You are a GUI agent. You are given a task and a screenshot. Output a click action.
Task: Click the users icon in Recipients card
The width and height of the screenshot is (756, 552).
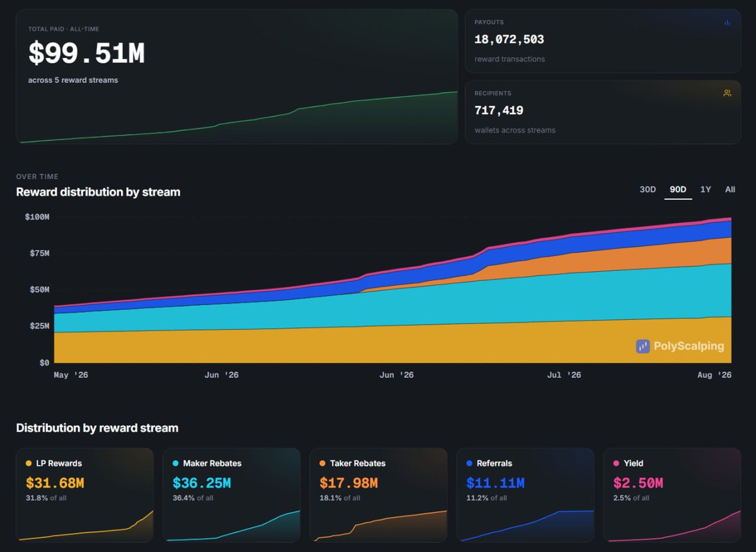[727, 93]
